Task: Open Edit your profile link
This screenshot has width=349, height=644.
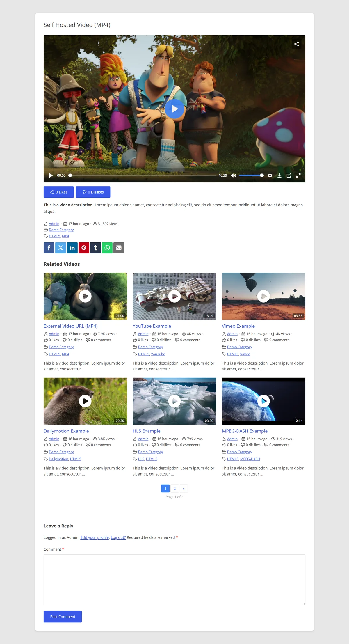Action: point(95,537)
